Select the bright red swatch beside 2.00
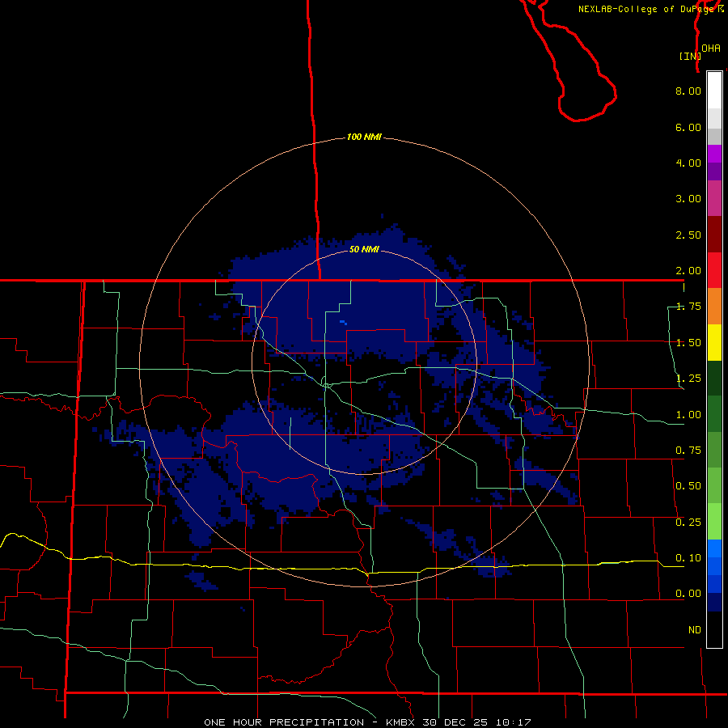Image resolution: width=728 pixels, height=728 pixels. pyautogui.click(x=714, y=270)
